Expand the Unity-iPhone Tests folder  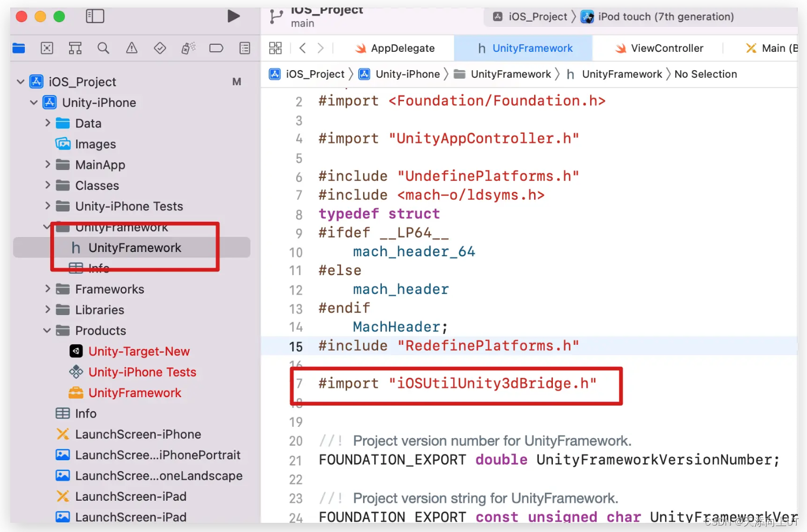47,206
